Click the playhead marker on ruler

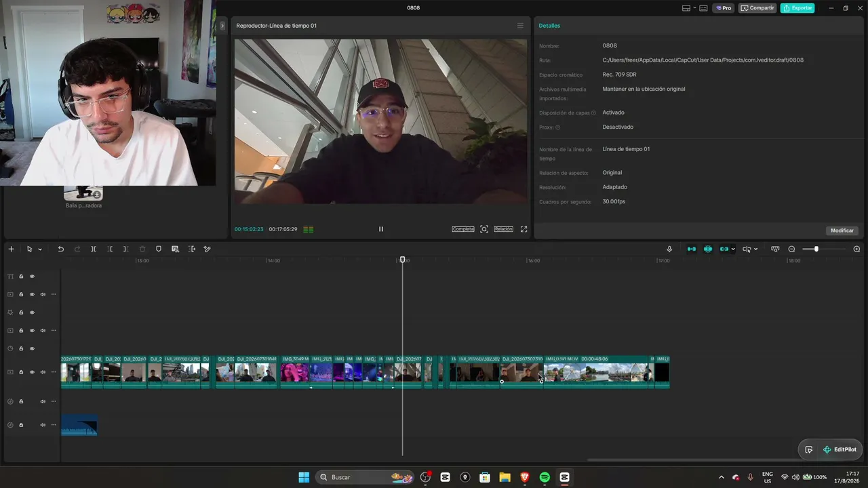403,260
